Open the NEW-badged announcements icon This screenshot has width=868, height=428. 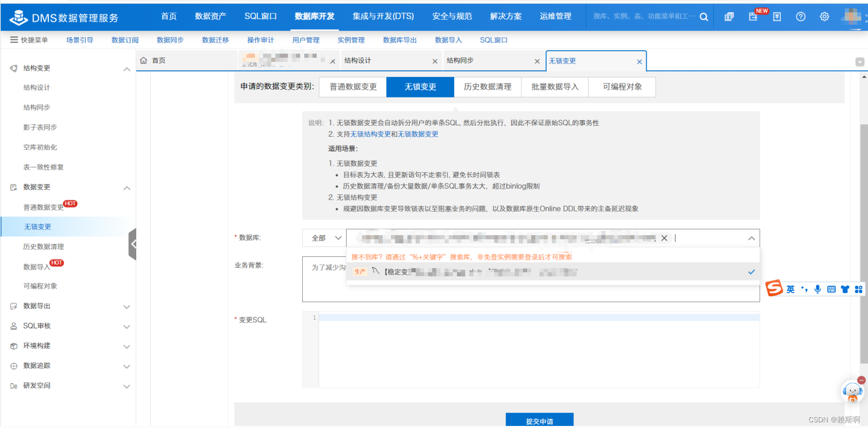point(754,17)
